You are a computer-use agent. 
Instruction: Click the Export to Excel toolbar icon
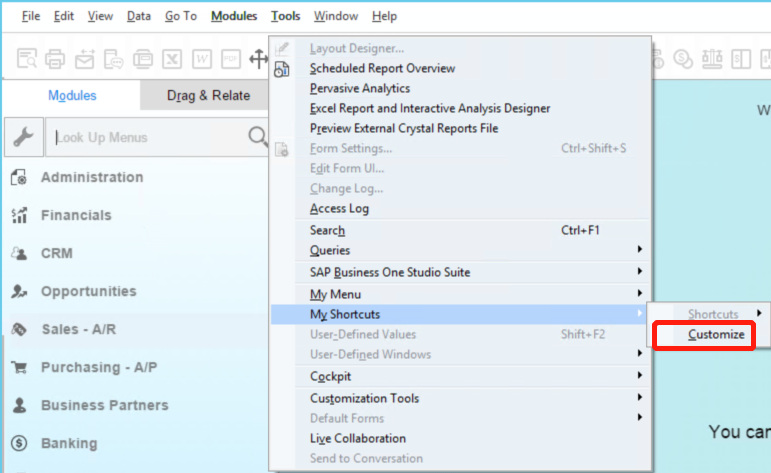[x=172, y=59]
